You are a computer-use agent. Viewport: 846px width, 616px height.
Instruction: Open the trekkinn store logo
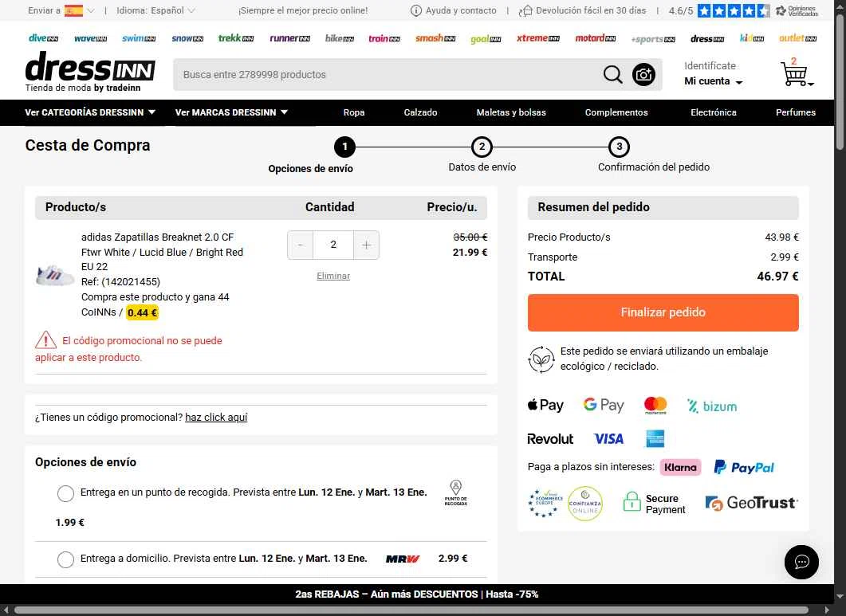236,38
